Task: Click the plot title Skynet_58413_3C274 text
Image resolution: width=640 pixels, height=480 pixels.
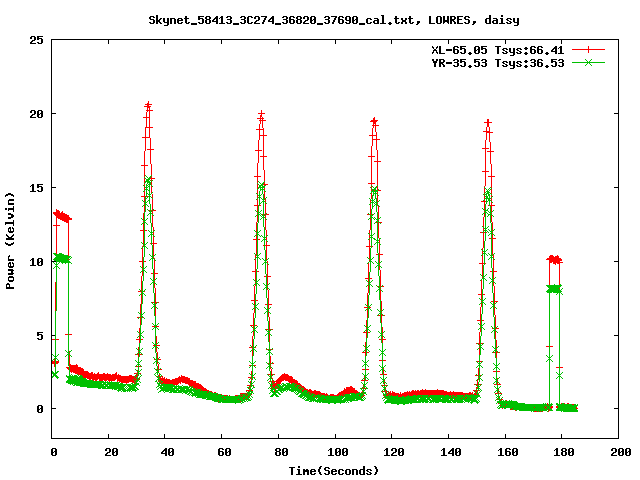Action: pyautogui.click(x=334, y=20)
